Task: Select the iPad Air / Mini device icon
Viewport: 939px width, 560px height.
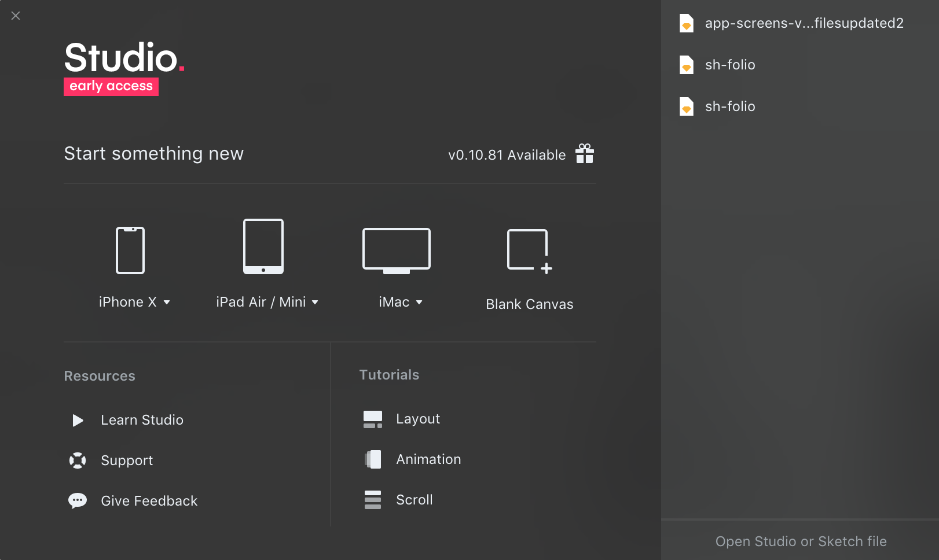Action: click(263, 246)
